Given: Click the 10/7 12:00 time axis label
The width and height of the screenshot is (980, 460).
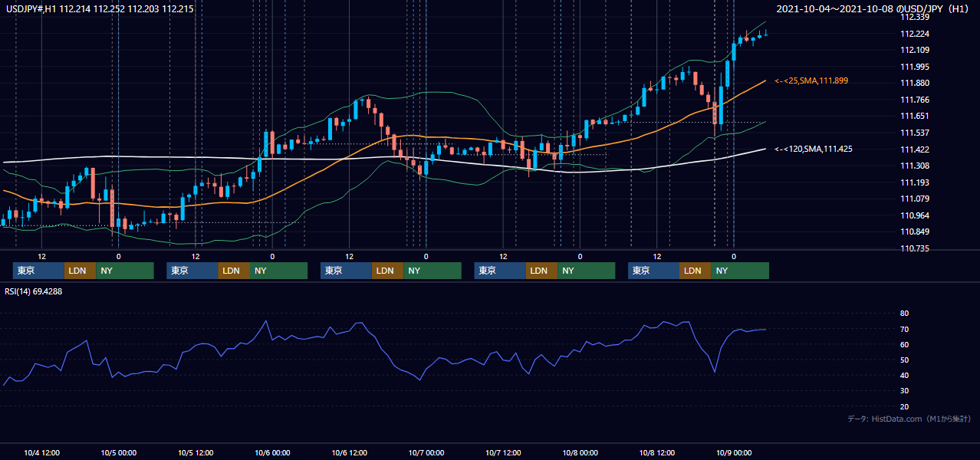Looking at the screenshot, I should tap(503, 452).
